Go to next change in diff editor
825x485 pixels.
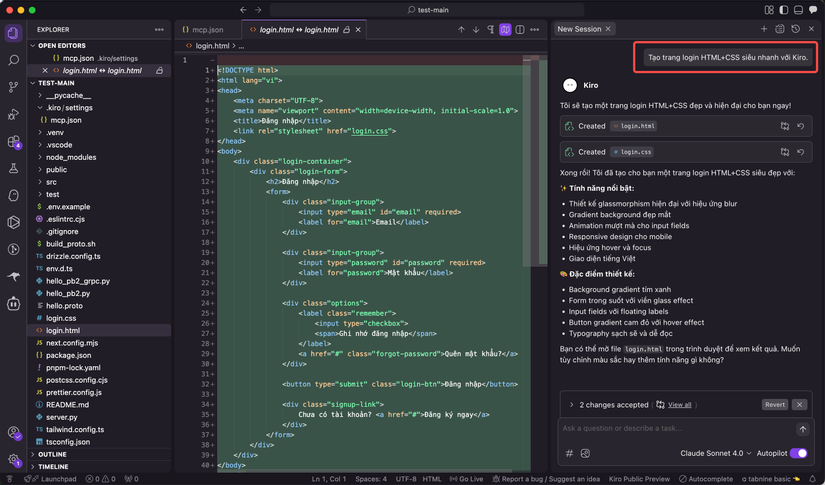[x=476, y=30]
